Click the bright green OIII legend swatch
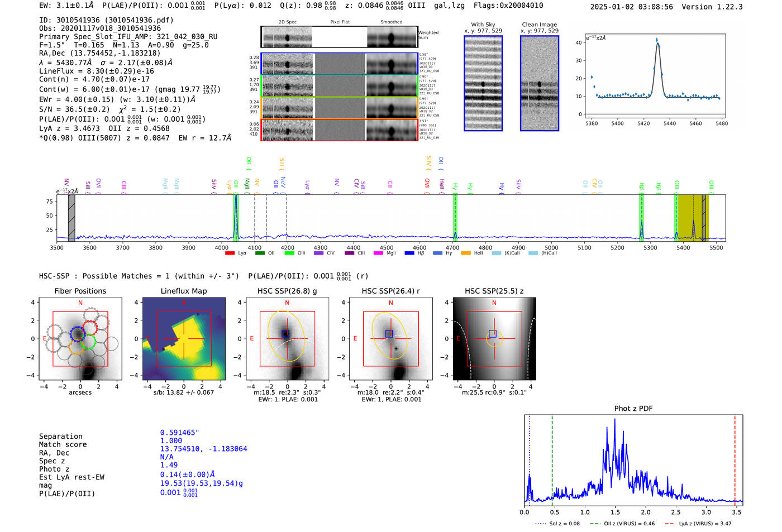The image size is (782, 532). [x=289, y=253]
